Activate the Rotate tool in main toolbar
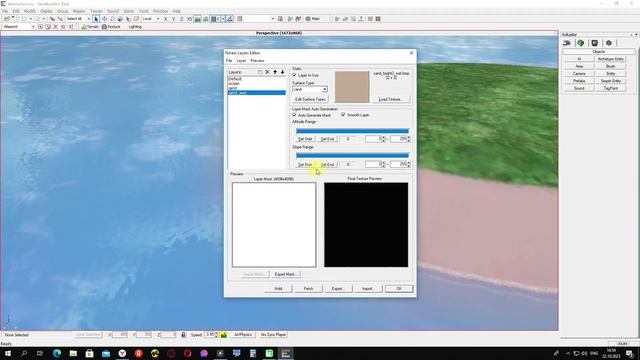640x360 pixels. pos(112,19)
